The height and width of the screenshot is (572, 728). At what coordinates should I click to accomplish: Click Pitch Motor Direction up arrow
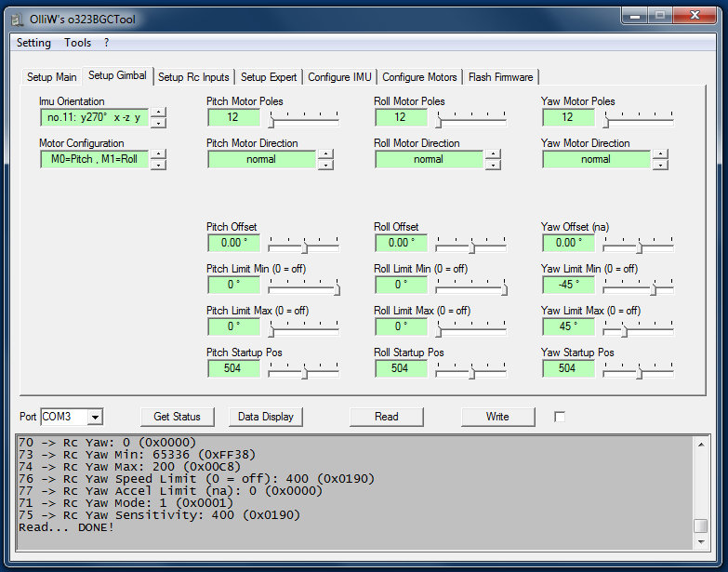[325, 154]
